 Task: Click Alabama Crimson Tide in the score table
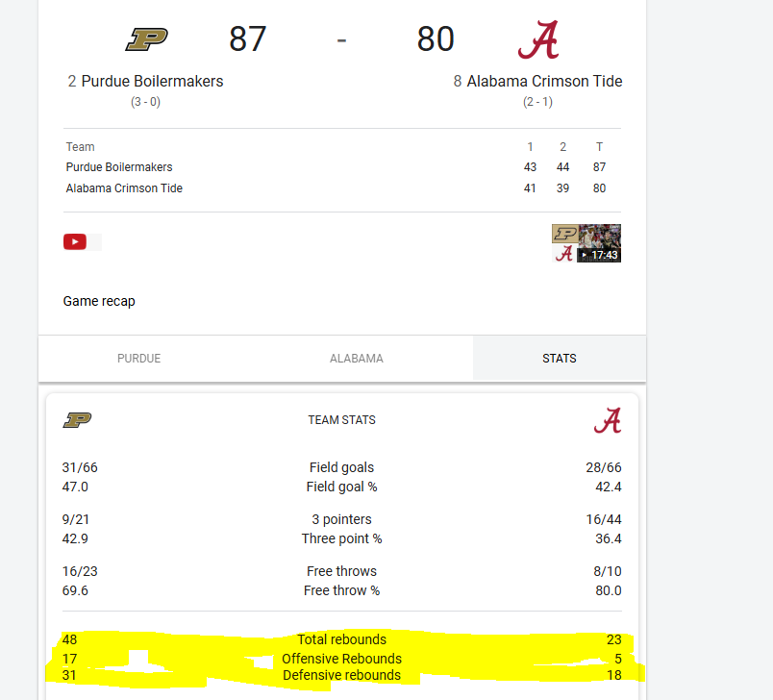point(124,188)
